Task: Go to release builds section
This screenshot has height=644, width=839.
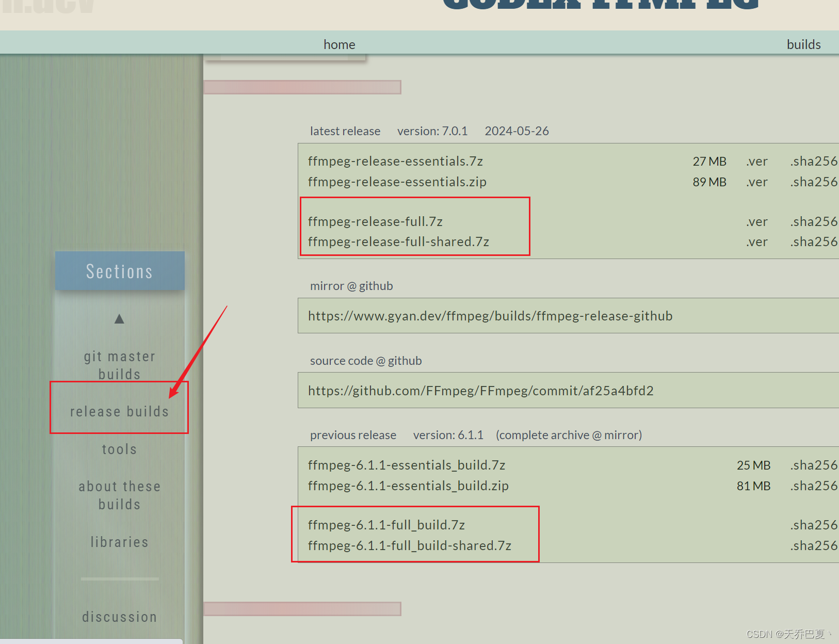Action: click(119, 412)
